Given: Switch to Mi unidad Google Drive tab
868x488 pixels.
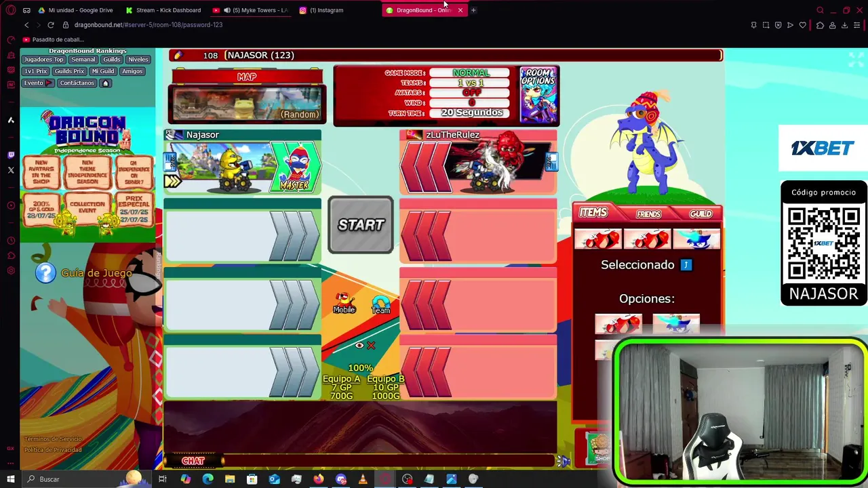Looking at the screenshot, I should click(76, 10).
